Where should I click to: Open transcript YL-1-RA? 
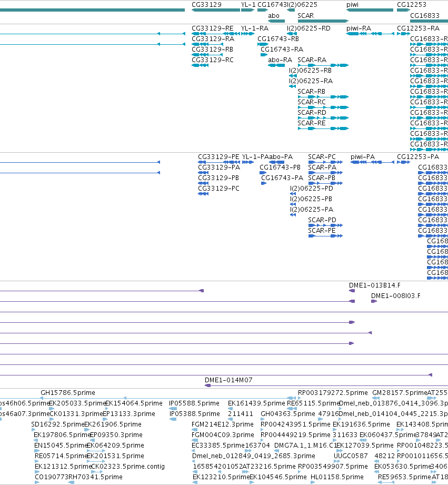[255, 28]
